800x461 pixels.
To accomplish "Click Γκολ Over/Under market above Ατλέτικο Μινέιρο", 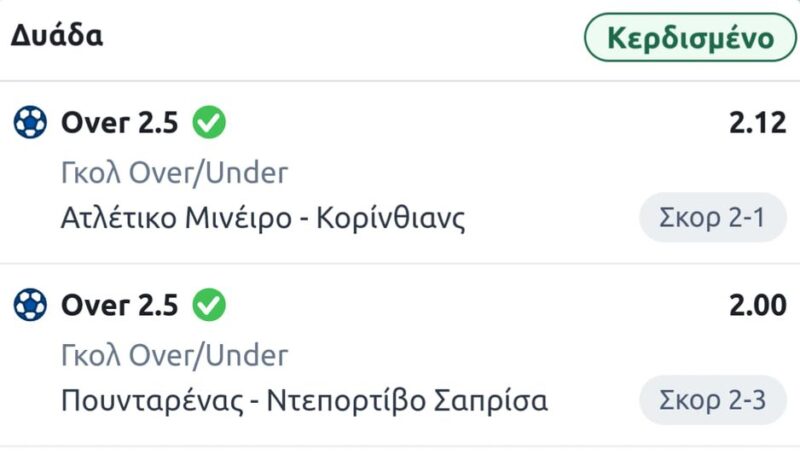I will pyautogui.click(x=175, y=172).
